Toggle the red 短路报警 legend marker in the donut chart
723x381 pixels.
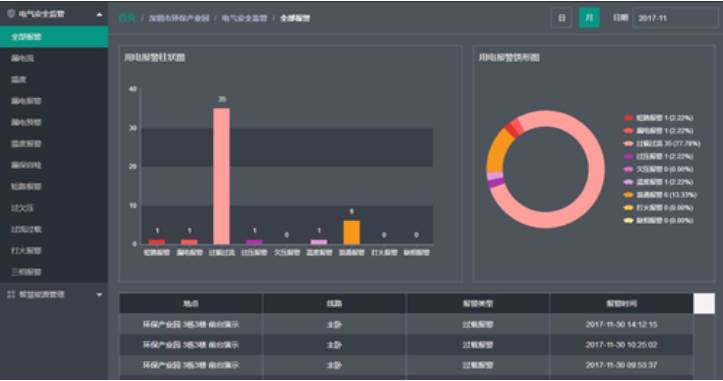pyautogui.click(x=628, y=118)
